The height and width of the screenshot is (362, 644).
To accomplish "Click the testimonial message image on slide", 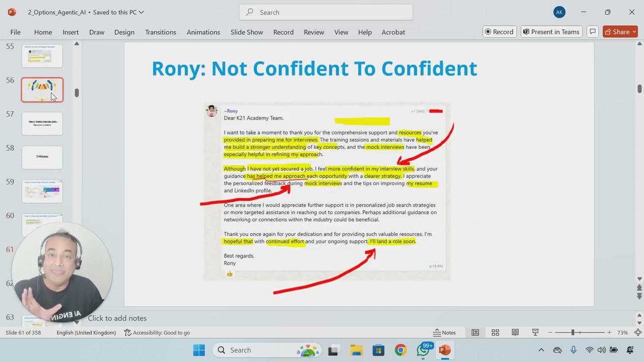I will (327, 192).
